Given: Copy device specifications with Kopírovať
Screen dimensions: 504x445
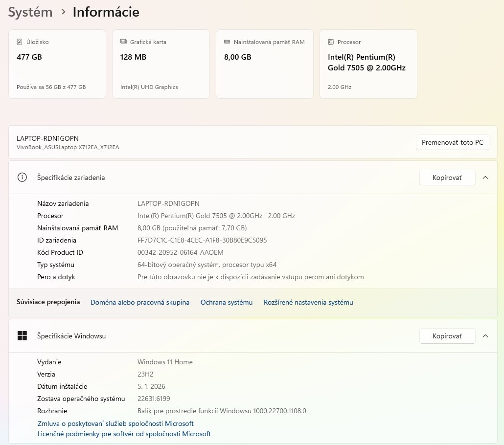Looking at the screenshot, I should point(447,178).
